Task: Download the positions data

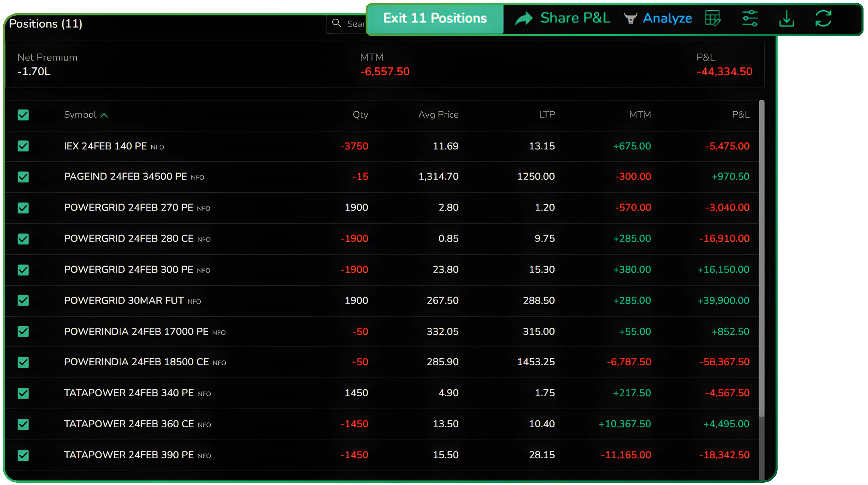Action: (x=787, y=18)
